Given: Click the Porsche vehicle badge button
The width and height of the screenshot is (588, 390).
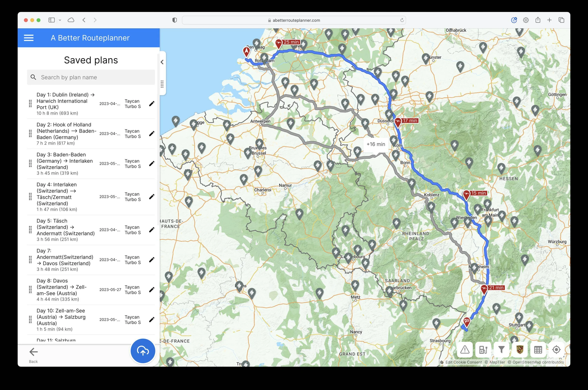Looking at the screenshot, I should [520, 350].
